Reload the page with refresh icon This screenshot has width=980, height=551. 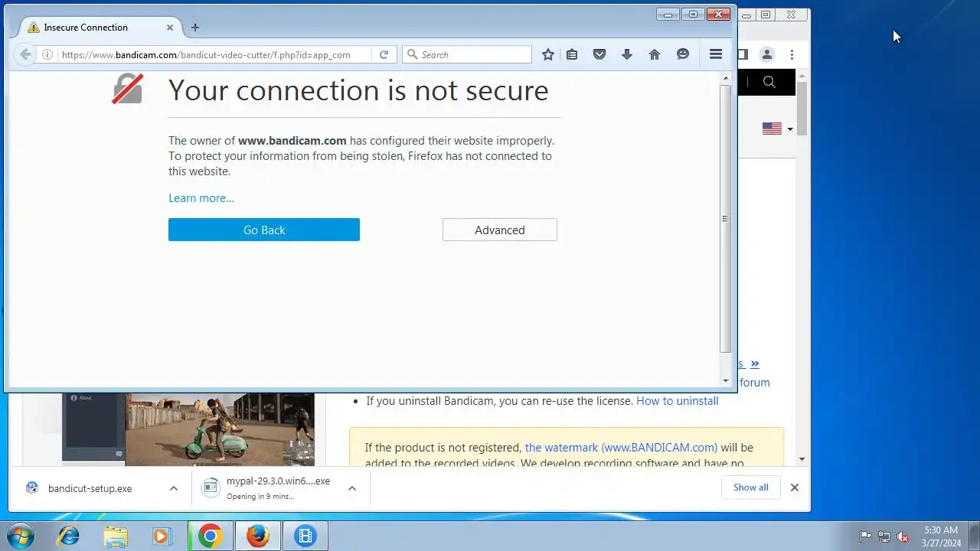pyautogui.click(x=384, y=54)
